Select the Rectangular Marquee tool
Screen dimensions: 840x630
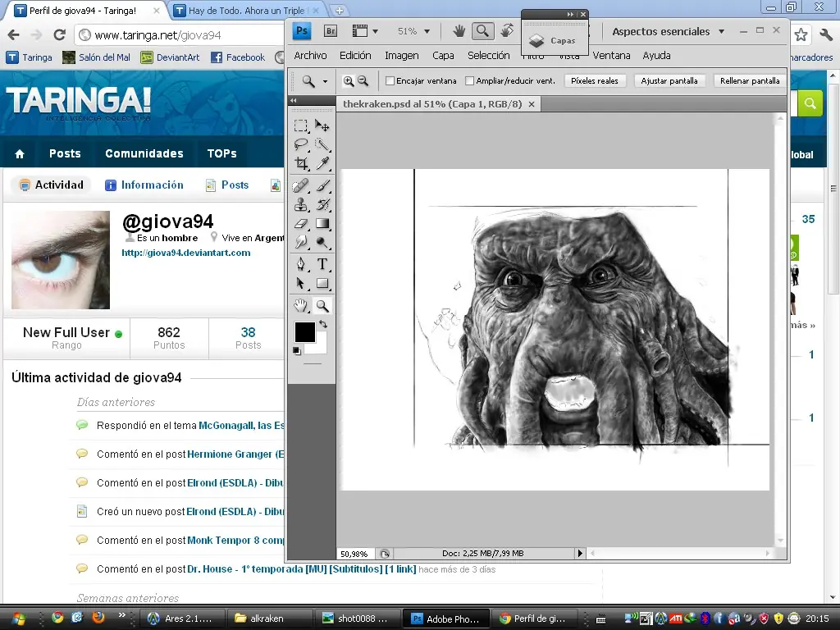coord(301,126)
